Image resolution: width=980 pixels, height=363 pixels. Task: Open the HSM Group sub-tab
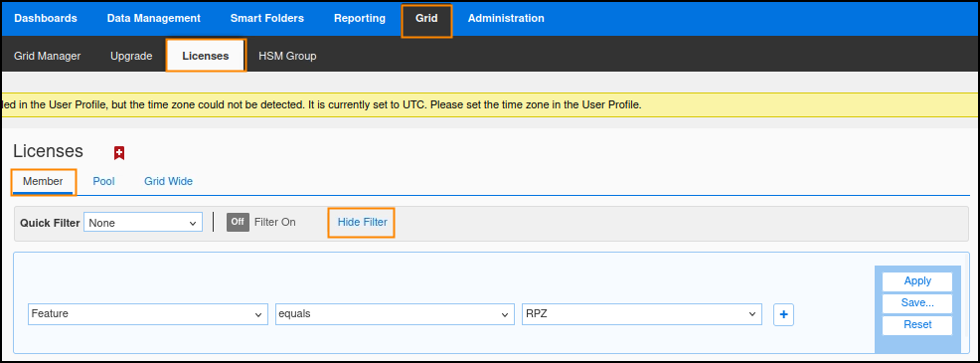[287, 56]
